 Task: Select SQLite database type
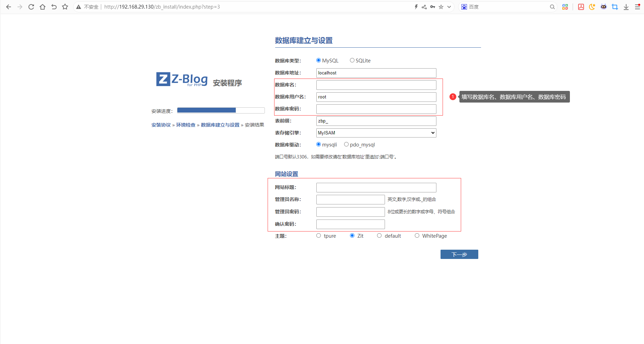tap(352, 60)
